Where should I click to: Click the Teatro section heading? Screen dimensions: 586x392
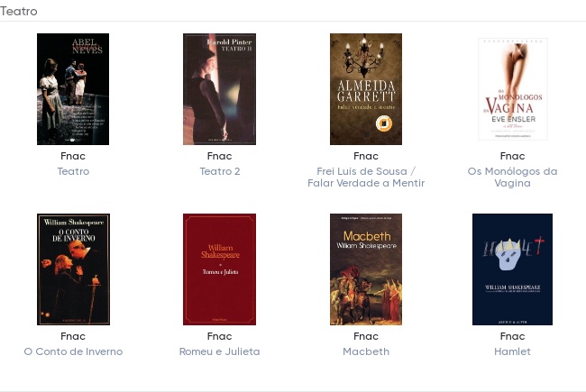tap(19, 11)
